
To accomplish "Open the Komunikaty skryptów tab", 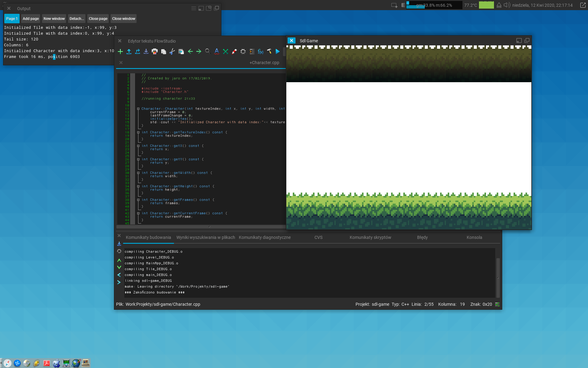I will [370, 237].
